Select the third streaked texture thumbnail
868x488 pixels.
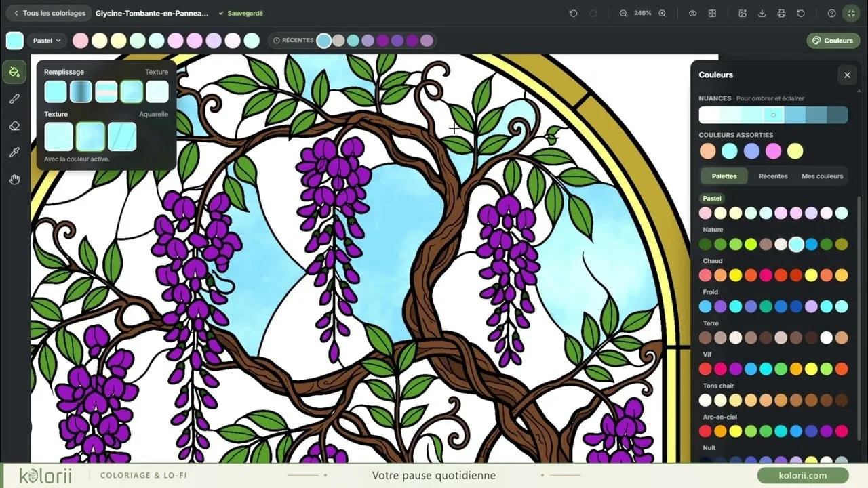pyautogui.click(x=122, y=137)
